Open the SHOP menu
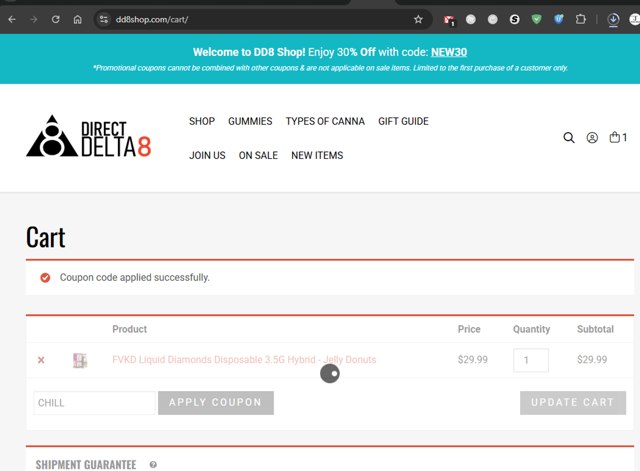 (202, 121)
